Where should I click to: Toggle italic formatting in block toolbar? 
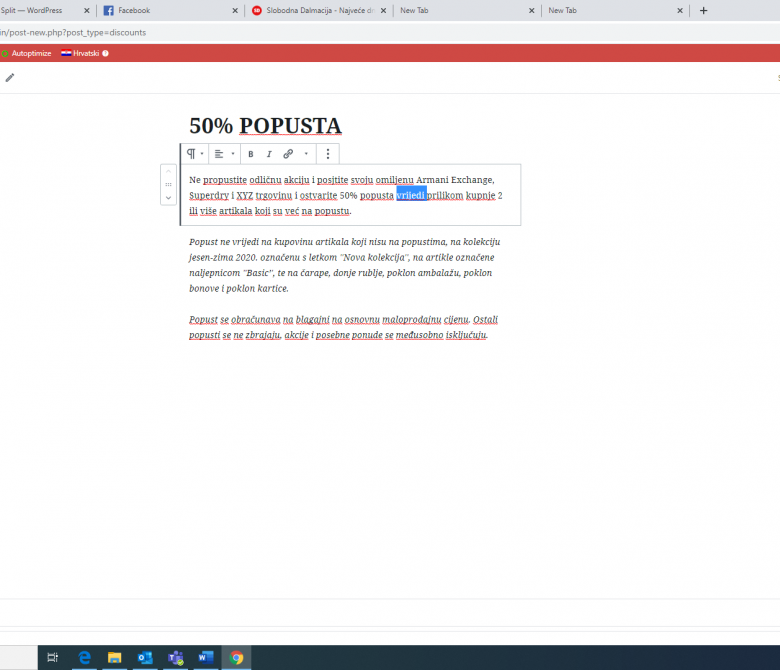tap(269, 154)
